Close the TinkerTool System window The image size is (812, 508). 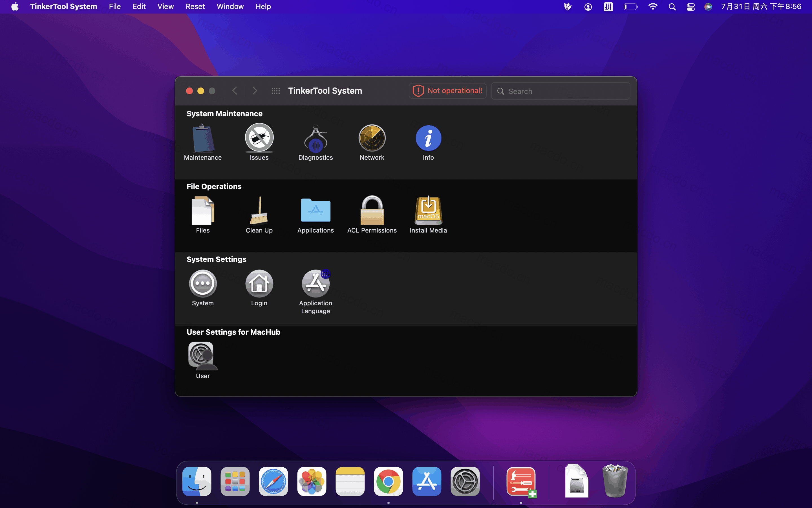tap(189, 91)
